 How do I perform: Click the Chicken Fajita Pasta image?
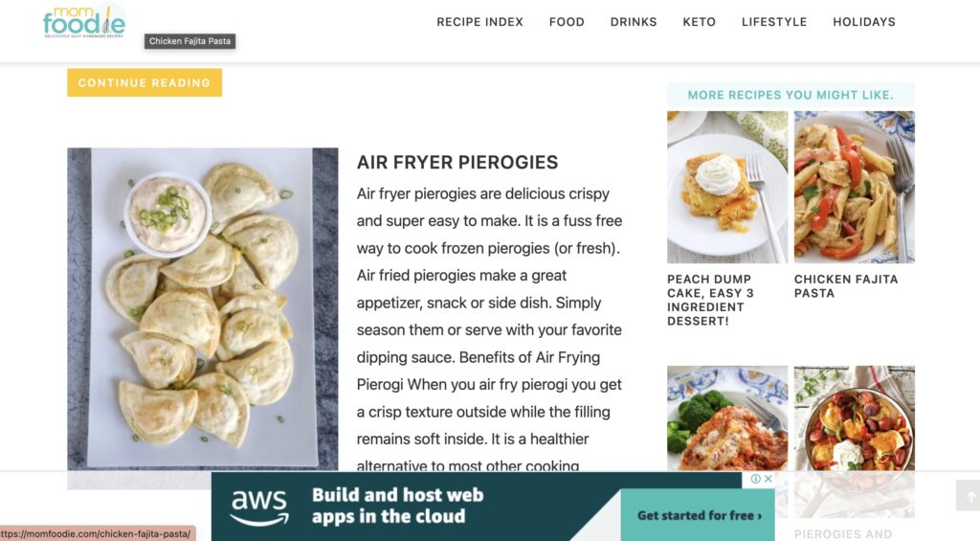click(x=855, y=187)
